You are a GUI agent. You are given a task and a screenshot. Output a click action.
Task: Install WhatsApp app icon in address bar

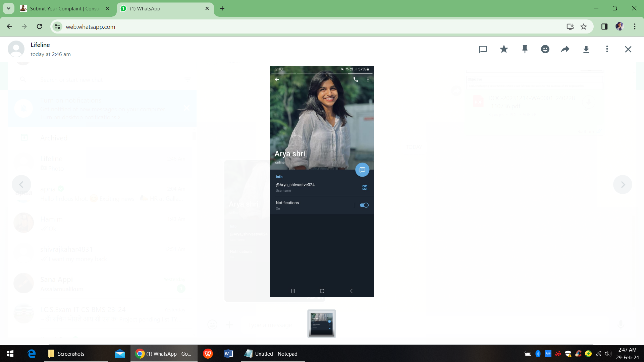pos(570,27)
